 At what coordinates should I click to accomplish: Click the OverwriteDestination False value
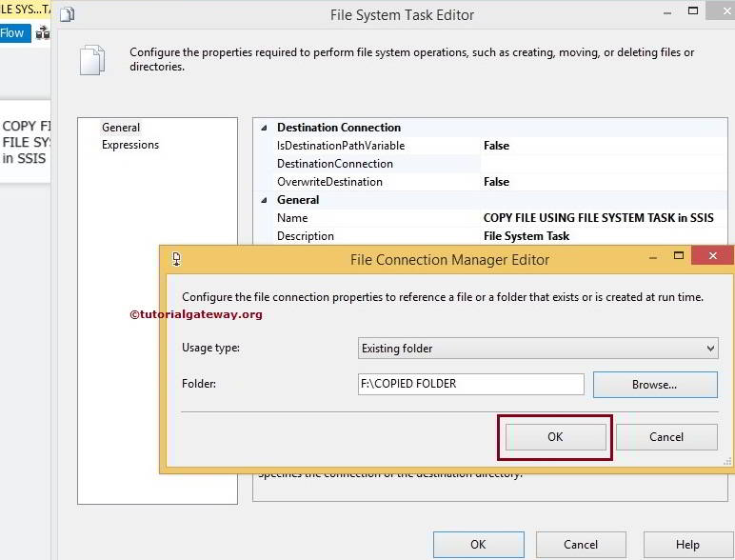pyautogui.click(x=496, y=182)
